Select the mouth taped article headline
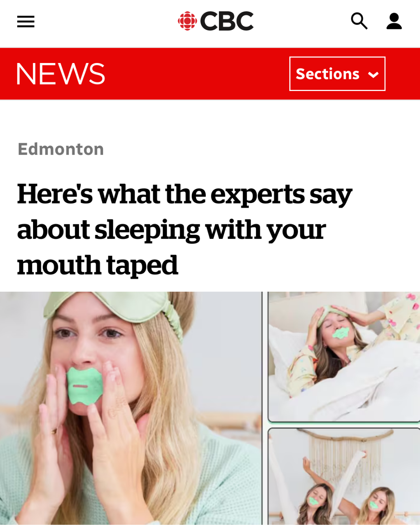Image resolution: width=420 pixels, height=525 pixels. [184, 229]
